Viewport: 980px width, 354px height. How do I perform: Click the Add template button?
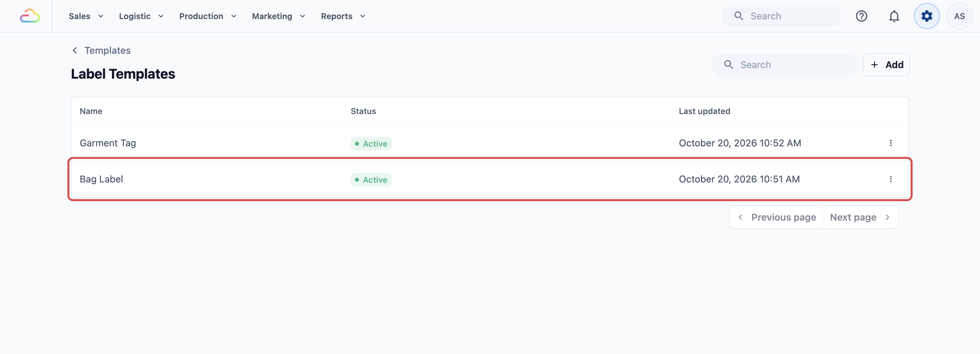tap(886, 65)
